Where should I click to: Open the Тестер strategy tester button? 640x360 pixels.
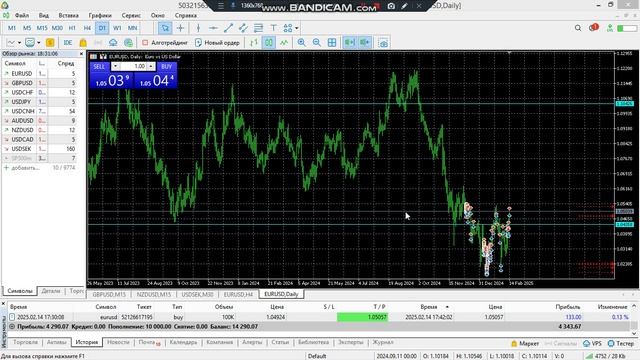620,344
